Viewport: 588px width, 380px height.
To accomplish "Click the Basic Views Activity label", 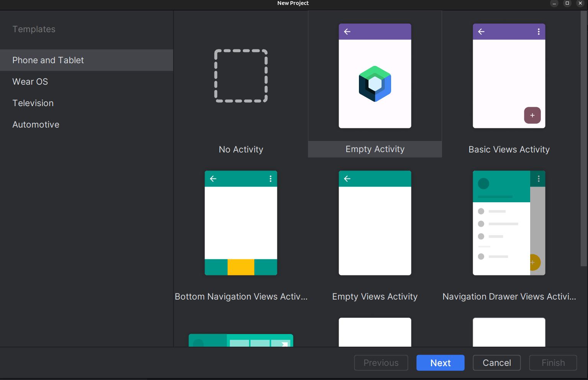I will click(509, 149).
